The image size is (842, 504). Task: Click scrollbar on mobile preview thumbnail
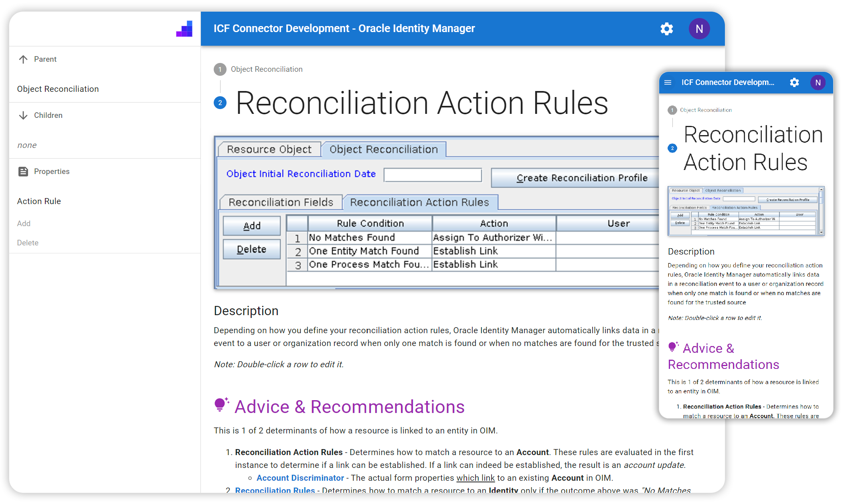(x=821, y=211)
